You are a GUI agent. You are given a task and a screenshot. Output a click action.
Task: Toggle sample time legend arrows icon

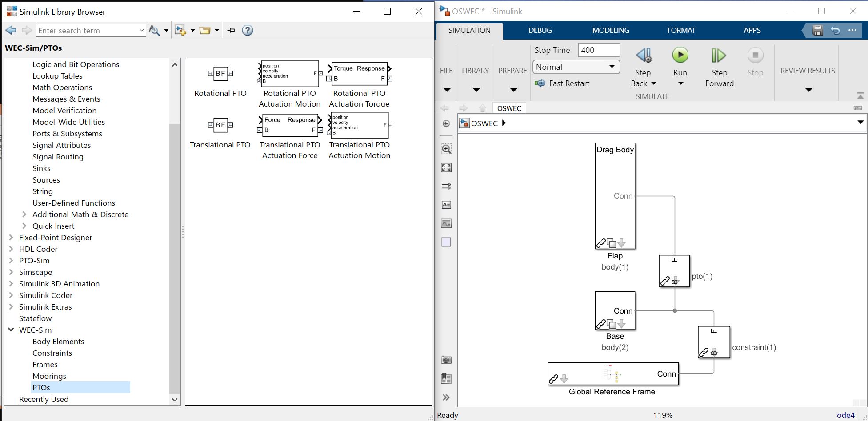pos(446,186)
